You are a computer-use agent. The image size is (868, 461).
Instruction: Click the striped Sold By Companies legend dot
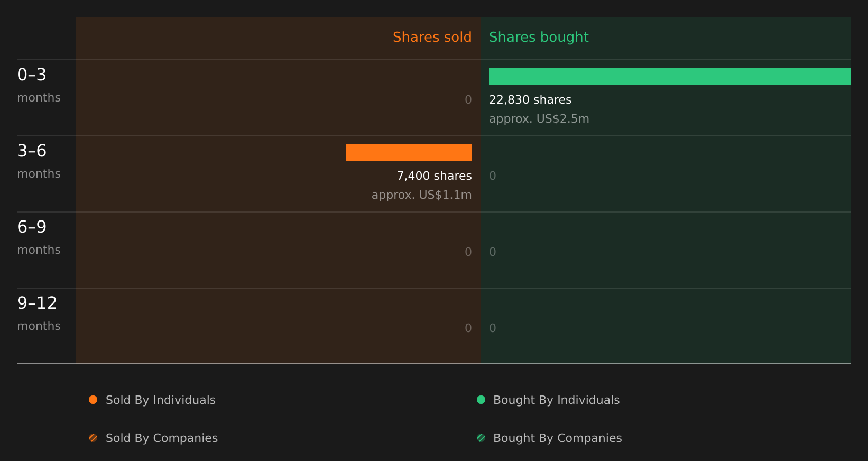(x=93, y=438)
